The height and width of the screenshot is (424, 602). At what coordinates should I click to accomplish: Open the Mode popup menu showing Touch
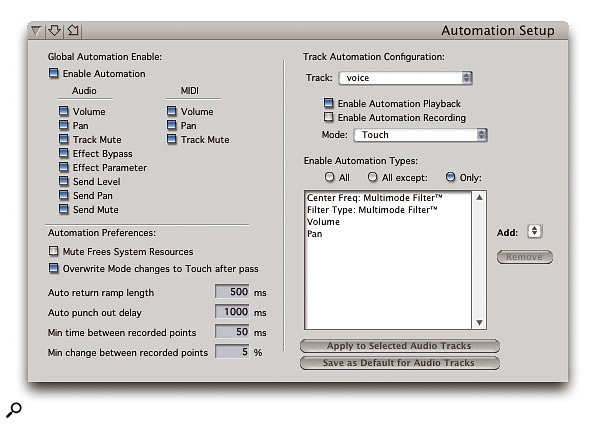pyautogui.click(x=420, y=135)
